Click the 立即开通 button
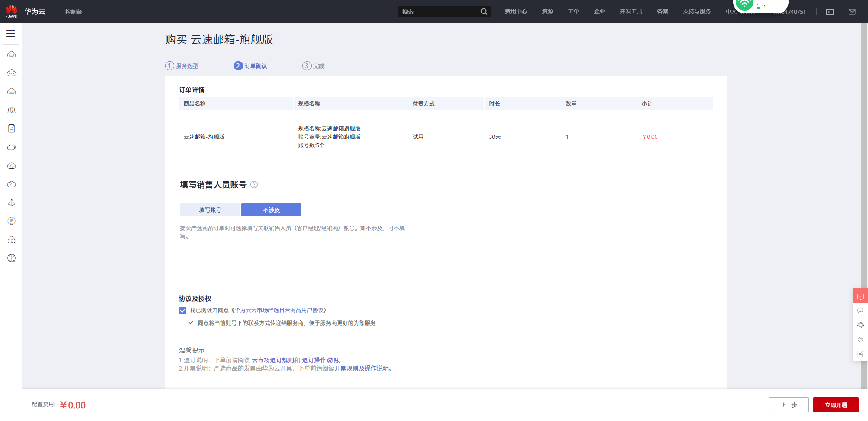This screenshot has width=868, height=421. click(x=836, y=405)
